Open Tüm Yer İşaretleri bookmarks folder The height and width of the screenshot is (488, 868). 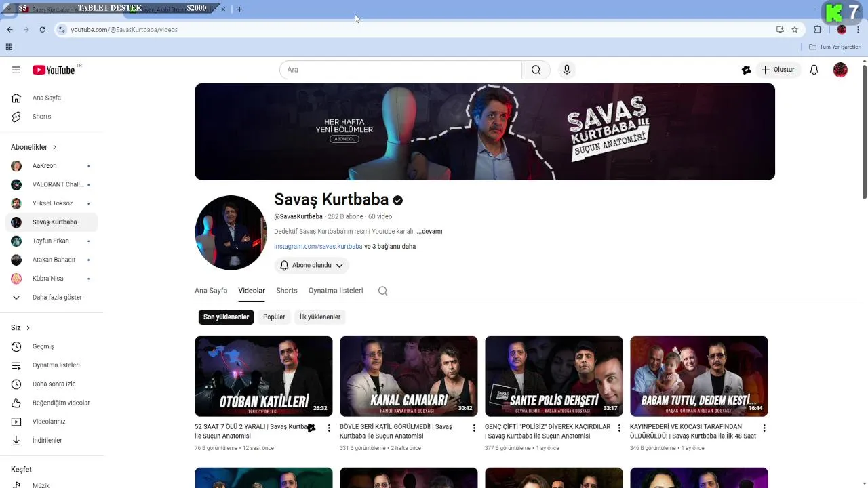coord(835,47)
